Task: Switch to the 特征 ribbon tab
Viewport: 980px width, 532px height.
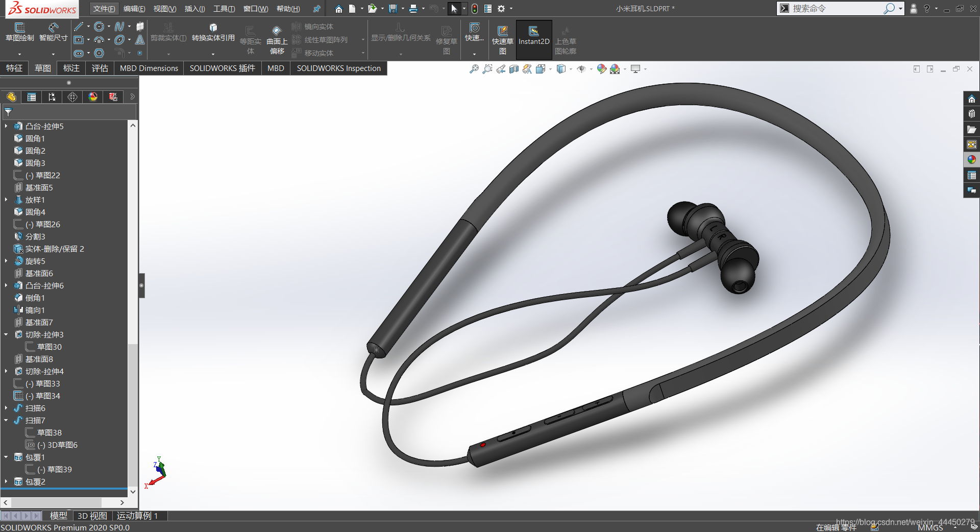Action: click(14, 68)
